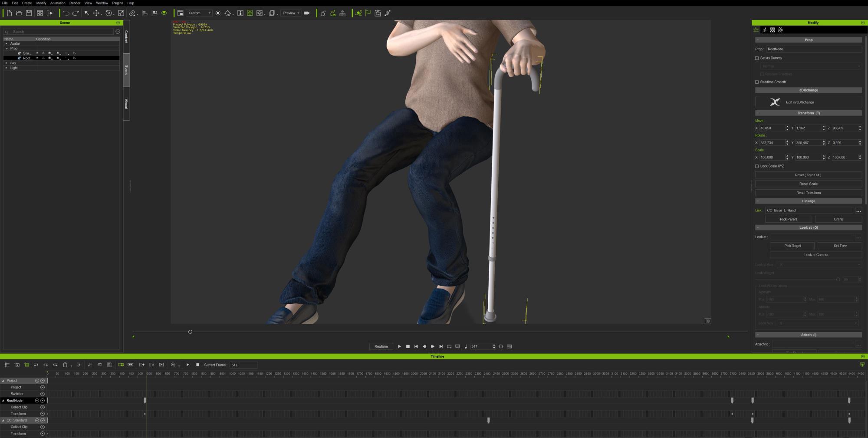868x438 pixels.
Task: Click the Move X value field
Action: [772, 128]
